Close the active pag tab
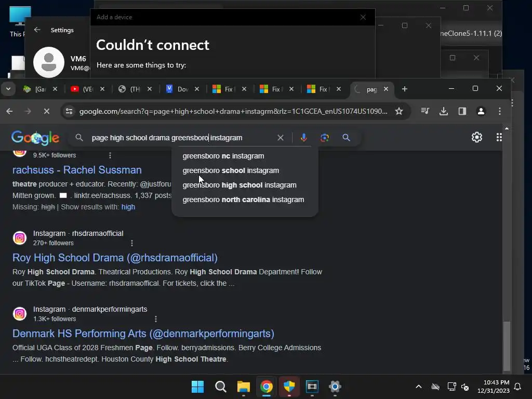Viewport: 532px width, 399px height. (x=386, y=89)
